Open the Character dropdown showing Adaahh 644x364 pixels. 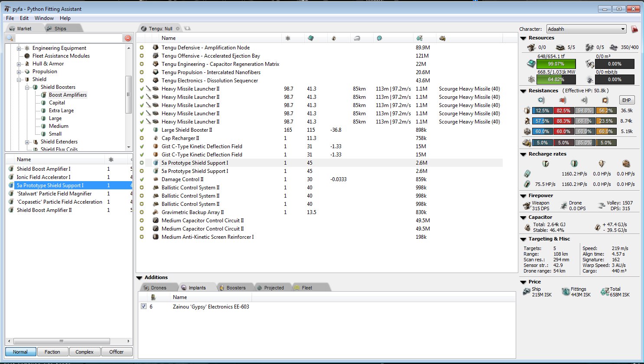pyautogui.click(x=587, y=29)
